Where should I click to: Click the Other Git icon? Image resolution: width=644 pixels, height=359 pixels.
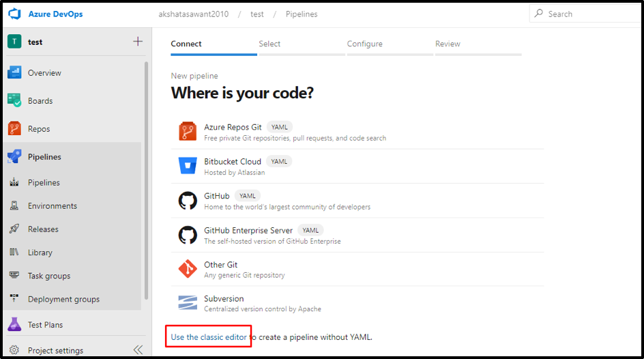tap(188, 269)
